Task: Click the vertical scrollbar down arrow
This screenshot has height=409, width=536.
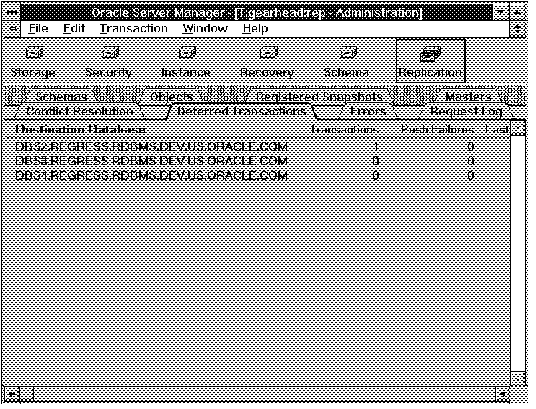Action: coord(518,379)
